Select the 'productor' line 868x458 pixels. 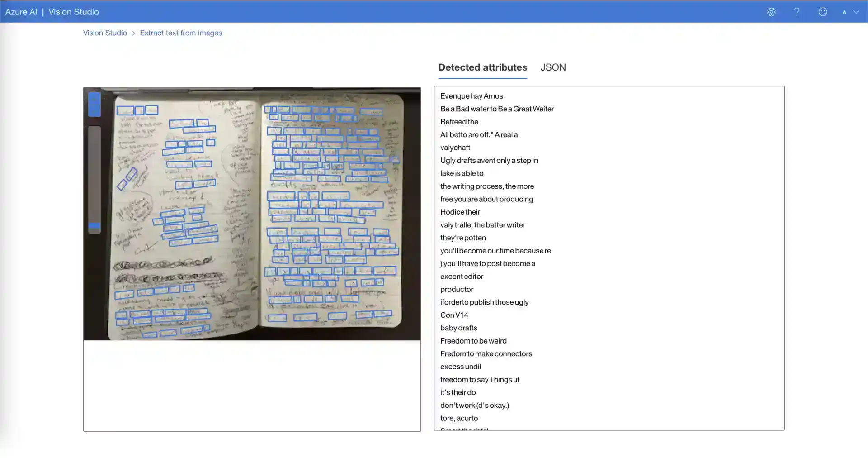pos(457,290)
